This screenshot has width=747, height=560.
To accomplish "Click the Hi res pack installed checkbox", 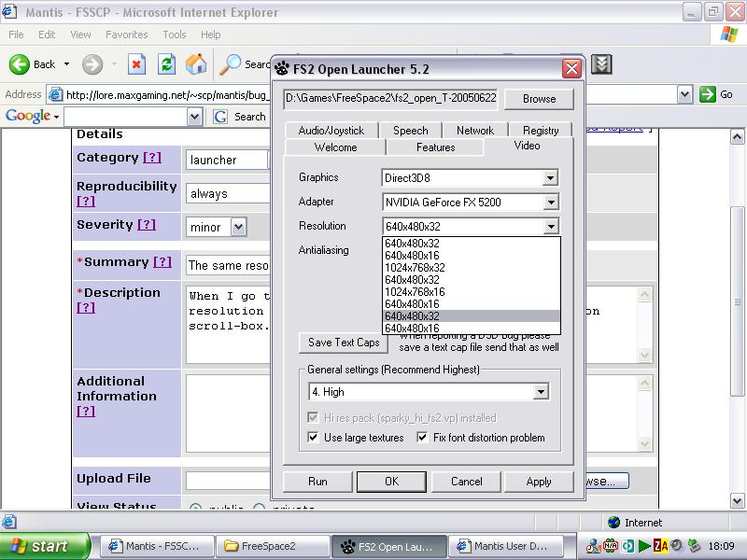I will click(313, 417).
